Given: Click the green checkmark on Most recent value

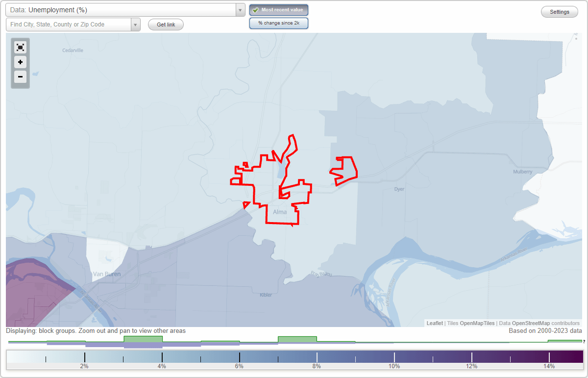Looking at the screenshot, I should (x=255, y=9).
